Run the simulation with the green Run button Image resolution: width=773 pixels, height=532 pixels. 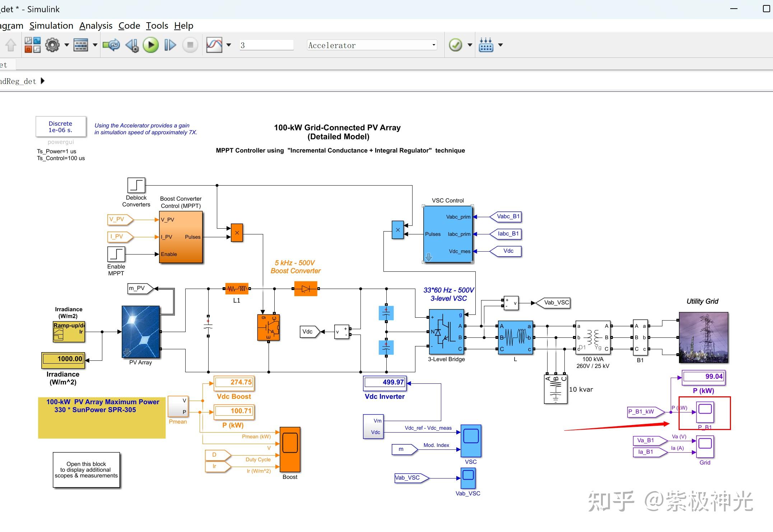tap(150, 45)
